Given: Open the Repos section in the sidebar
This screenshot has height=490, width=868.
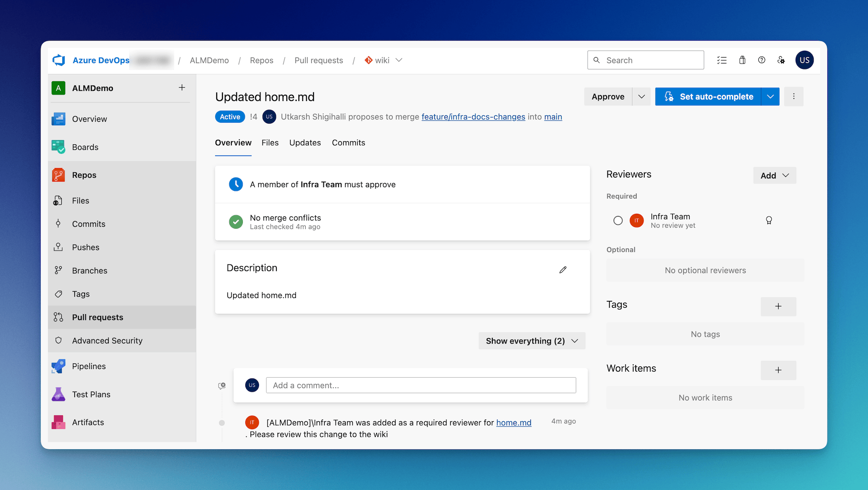Looking at the screenshot, I should coord(84,175).
